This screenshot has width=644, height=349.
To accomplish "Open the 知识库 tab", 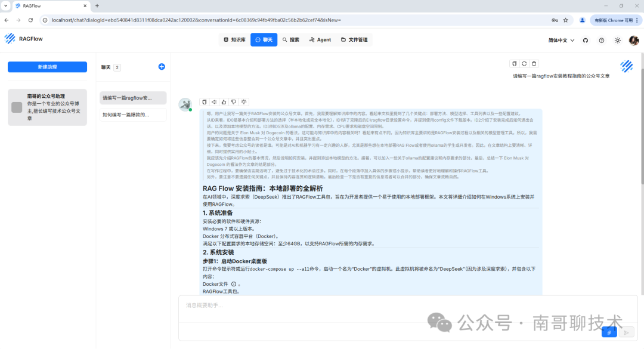I will point(234,40).
